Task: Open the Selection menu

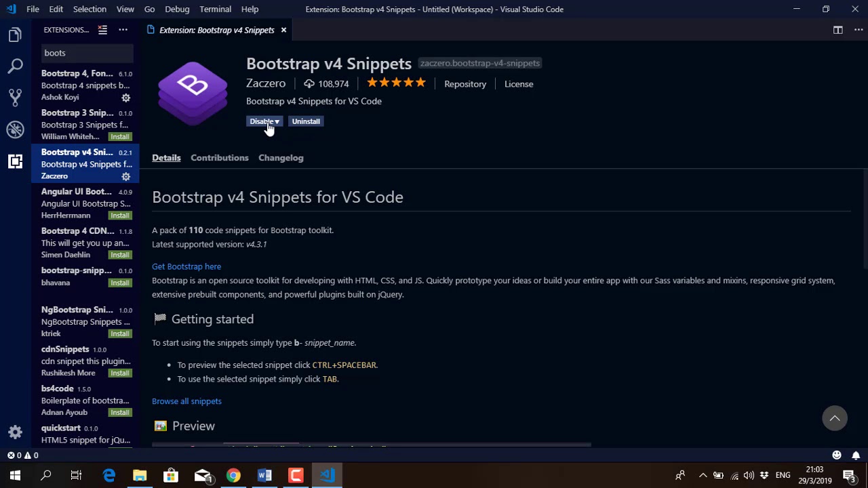Action: pyautogui.click(x=90, y=9)
